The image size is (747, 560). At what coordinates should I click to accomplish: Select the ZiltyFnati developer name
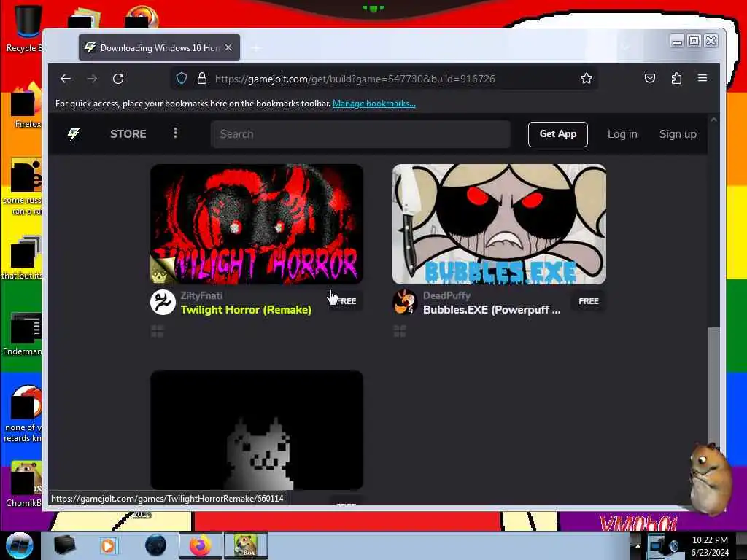pos(201,295)
